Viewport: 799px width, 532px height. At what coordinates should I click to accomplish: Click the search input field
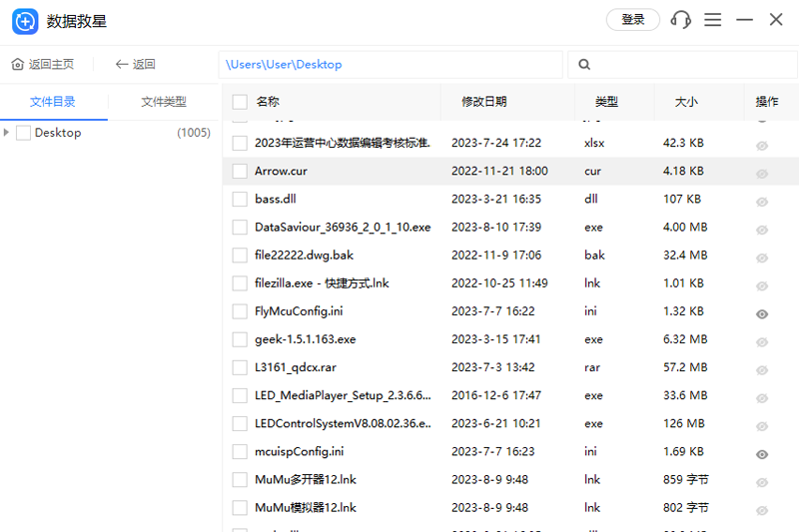pyautogui.click(x=689, y=65)
